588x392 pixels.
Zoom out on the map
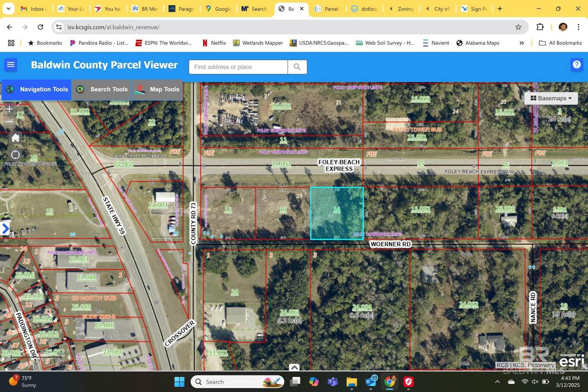pyautogui.click(x=9, y=122)
